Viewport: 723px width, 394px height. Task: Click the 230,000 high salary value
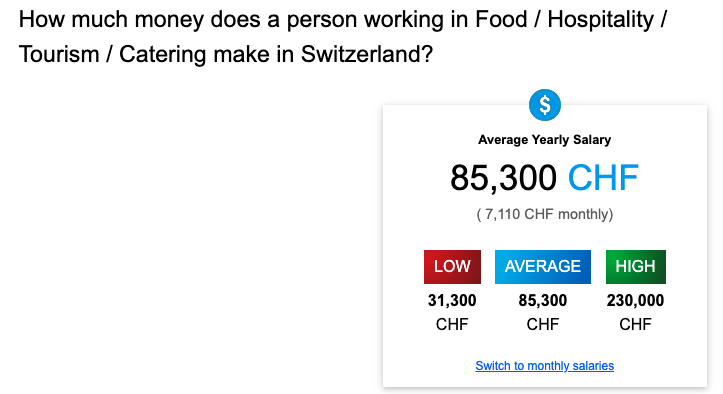635,300
